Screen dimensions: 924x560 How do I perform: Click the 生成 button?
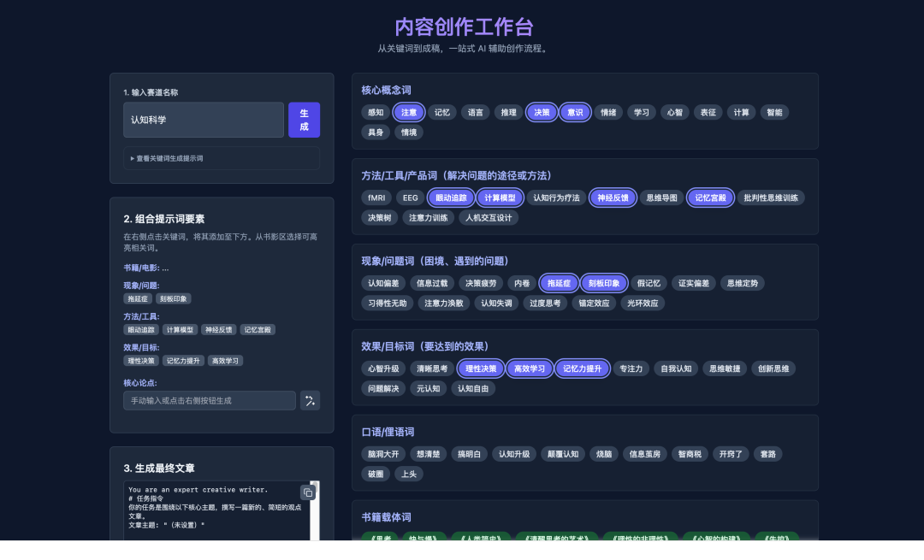coord(304,120)
